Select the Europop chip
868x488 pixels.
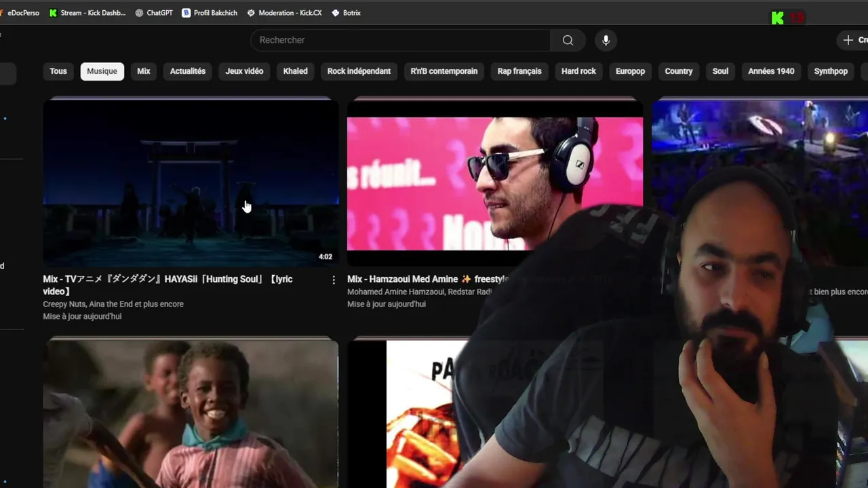(630, 71)
